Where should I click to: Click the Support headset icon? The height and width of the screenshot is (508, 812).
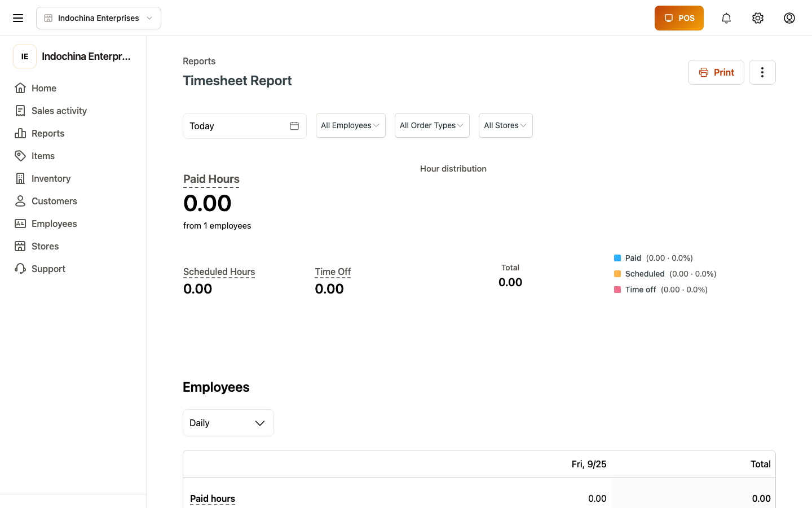(20, 269)
